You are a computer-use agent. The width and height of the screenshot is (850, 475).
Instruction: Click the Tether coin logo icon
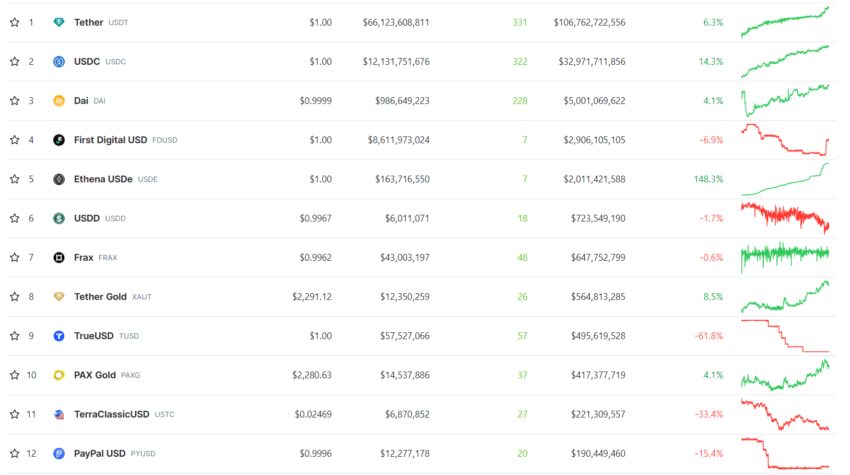(x=59, y=22)
